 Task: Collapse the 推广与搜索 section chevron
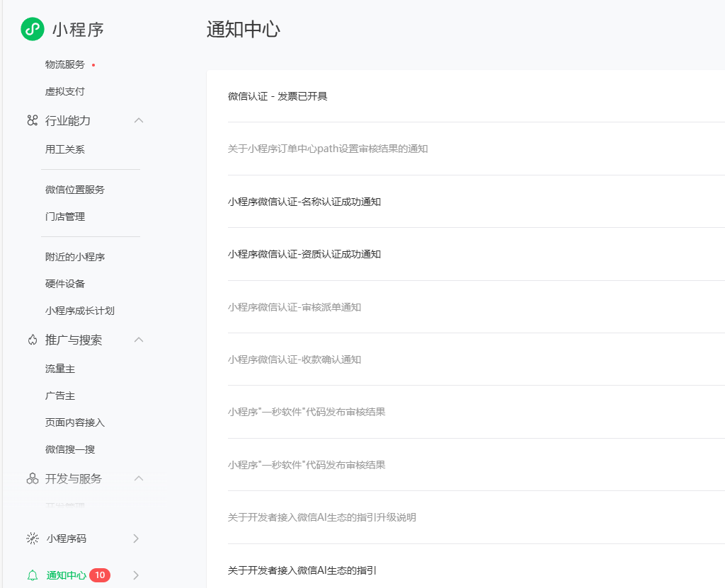click(139, 340)
